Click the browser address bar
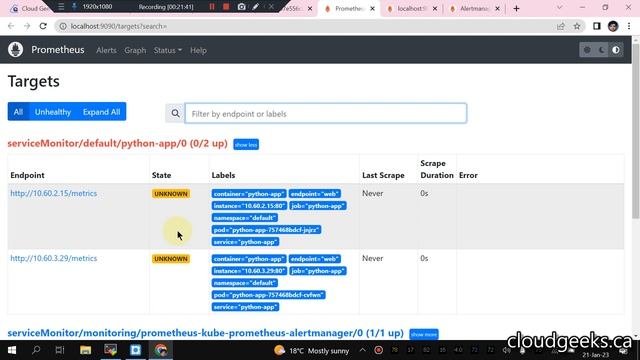640x360 pixels. tap(306, 26)
